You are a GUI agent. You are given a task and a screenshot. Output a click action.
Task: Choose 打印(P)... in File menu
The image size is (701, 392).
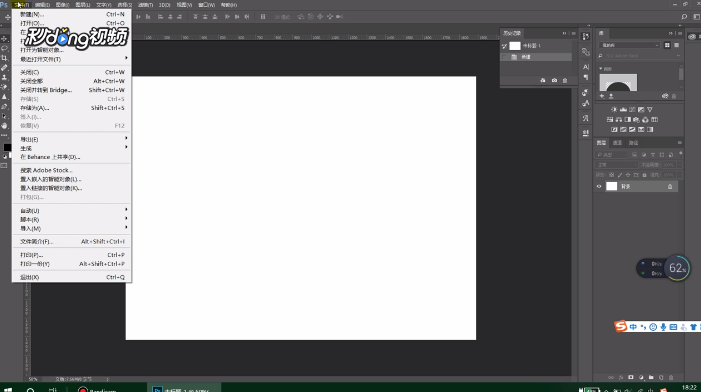click(x=72, y=255)
